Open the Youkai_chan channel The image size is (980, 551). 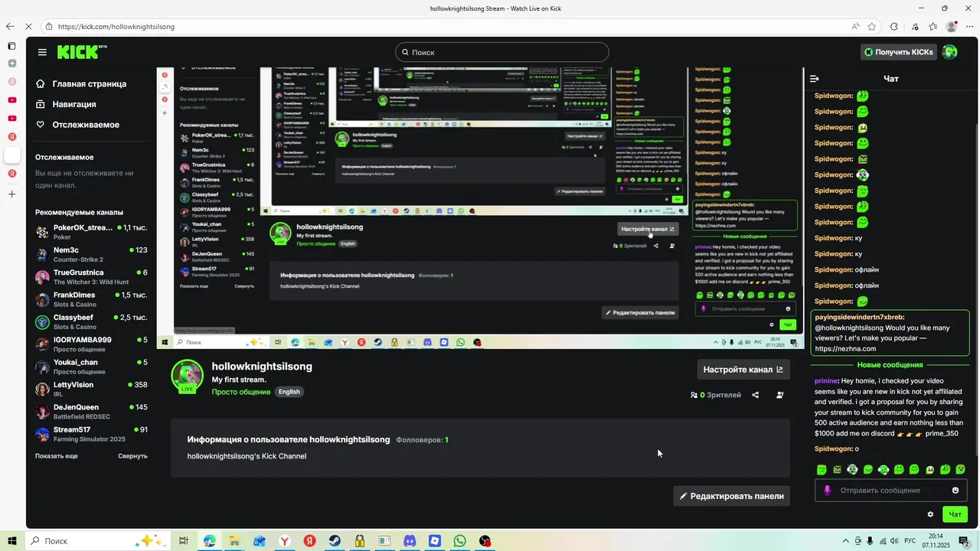[x=91, y=367]
